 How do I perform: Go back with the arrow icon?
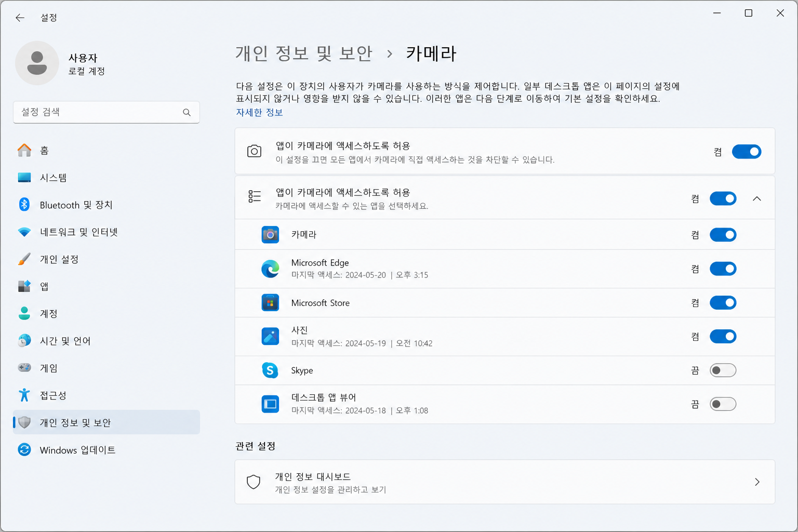[x=20, y=18]
